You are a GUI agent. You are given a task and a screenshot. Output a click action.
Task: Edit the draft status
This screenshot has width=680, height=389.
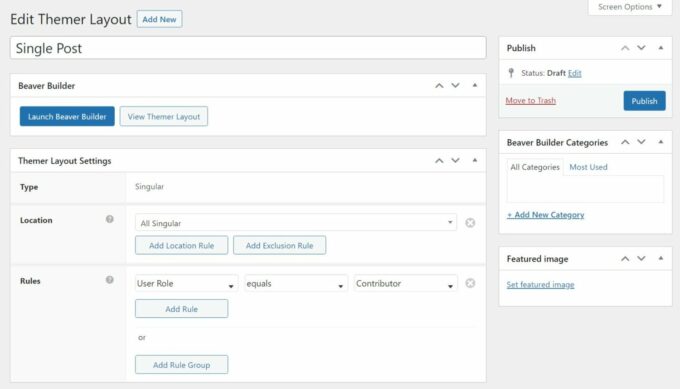575,73
